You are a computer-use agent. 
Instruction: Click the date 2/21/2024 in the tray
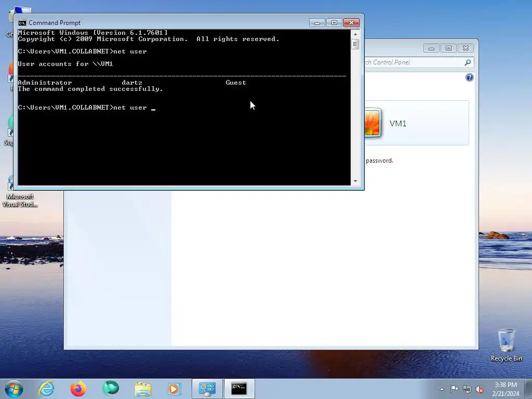[506, 394]
